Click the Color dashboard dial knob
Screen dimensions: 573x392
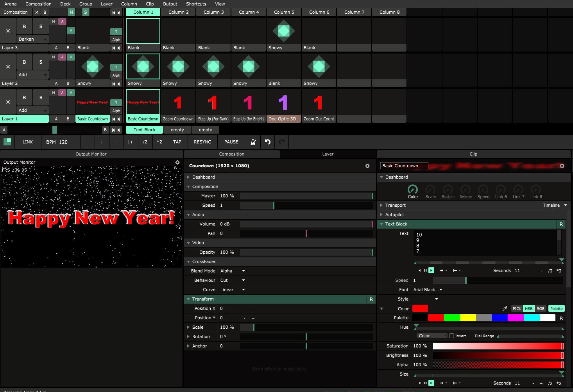pyautogui.click(x=413, y=190)
